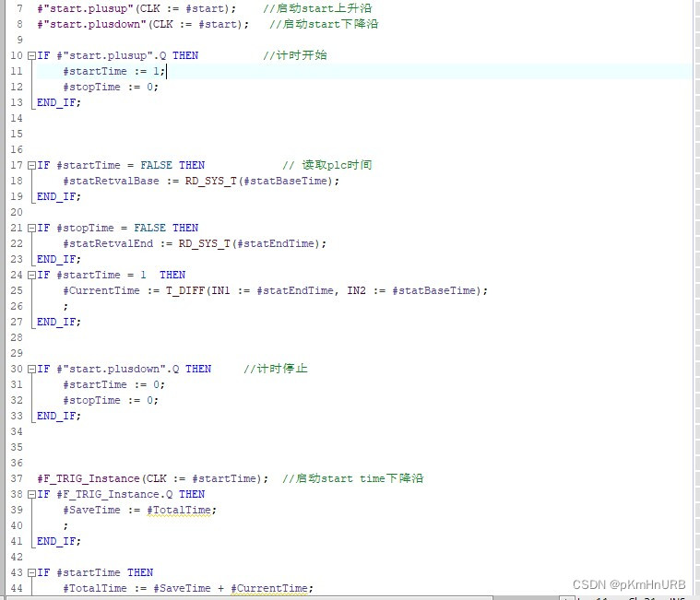The width and height of the screenshot is (700, 600).
Task: Click '#stopTime := 0;' on line 12
Action: click(x=111, y=87)
